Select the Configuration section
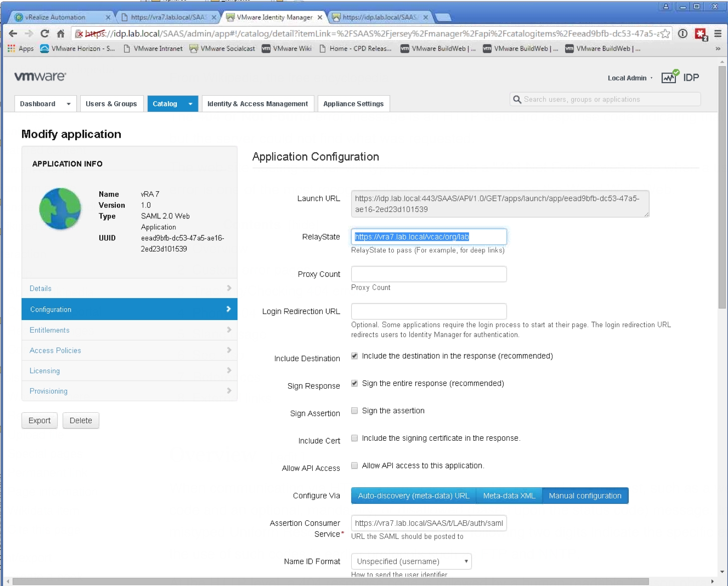 click(129, 310)
